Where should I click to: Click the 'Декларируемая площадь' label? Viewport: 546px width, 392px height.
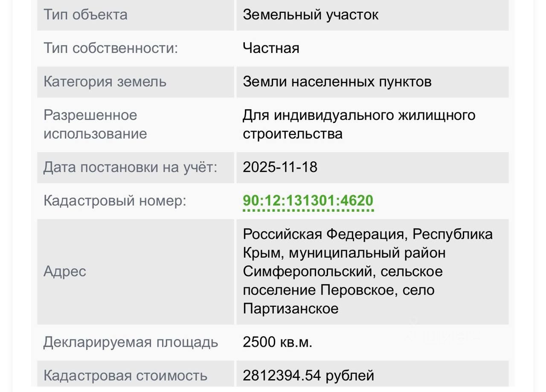pyautogui.click(x=131, y=342)
